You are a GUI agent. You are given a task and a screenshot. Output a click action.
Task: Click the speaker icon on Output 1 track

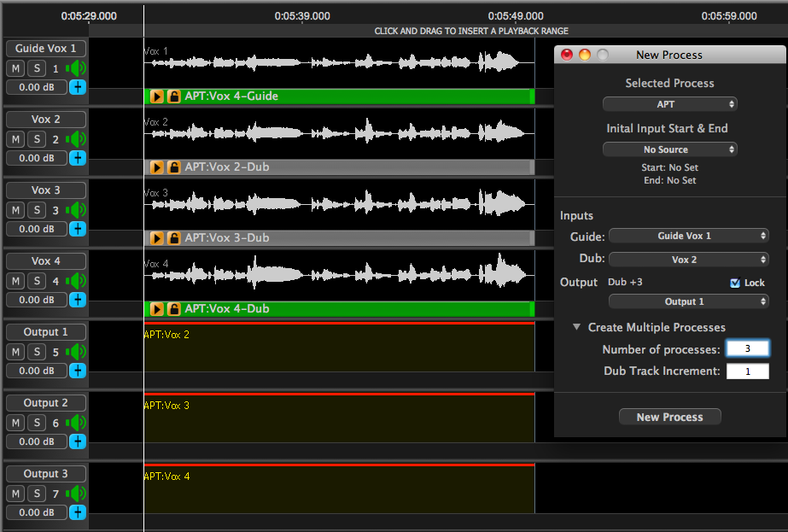coord(78,351)
